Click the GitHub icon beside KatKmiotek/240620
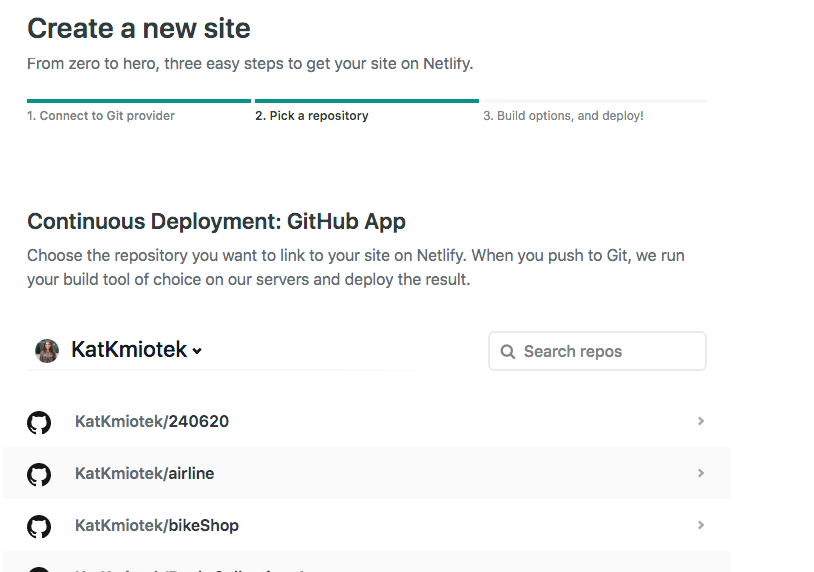The height and width of the screenshot is (572, 814). tap(39, 422)
